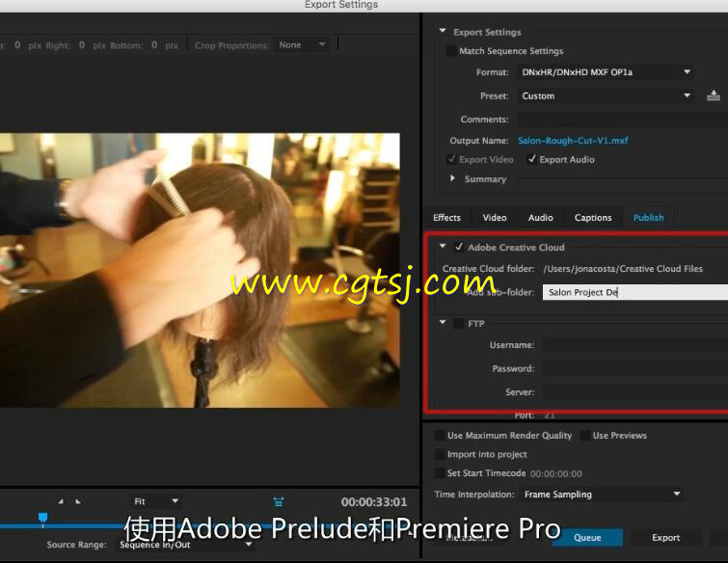This screenshot has width=728, height=563.
Task: Click the video preview frame
Action: click(x=200, y=270)
